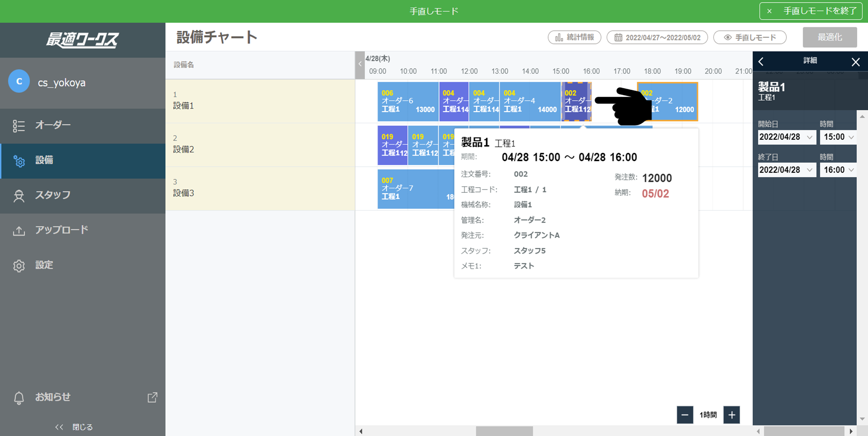The image size is (868, 436).
Task: Click the 4/28(木) date header
Action: 378,59
